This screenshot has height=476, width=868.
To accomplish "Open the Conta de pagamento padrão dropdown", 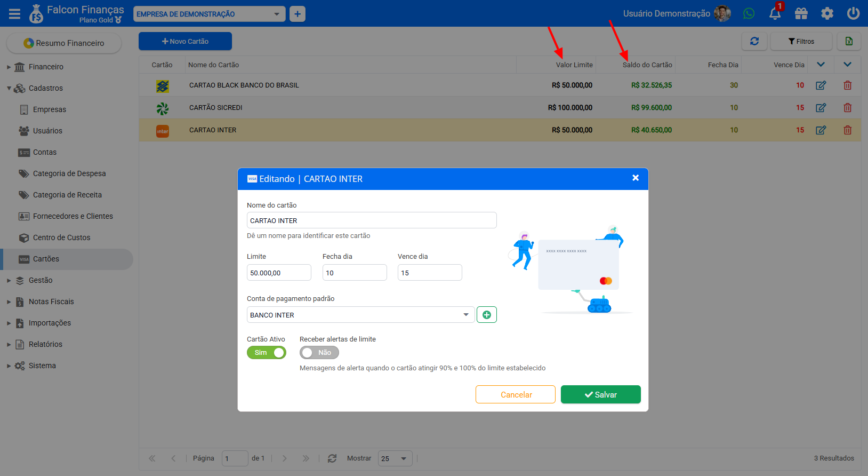I will pos(360,315).
